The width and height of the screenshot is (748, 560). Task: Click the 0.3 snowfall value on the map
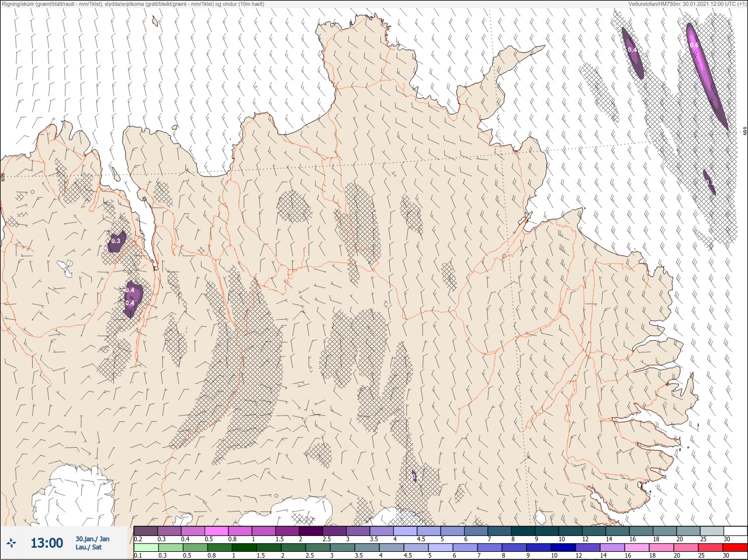click(x=116, y=241)
